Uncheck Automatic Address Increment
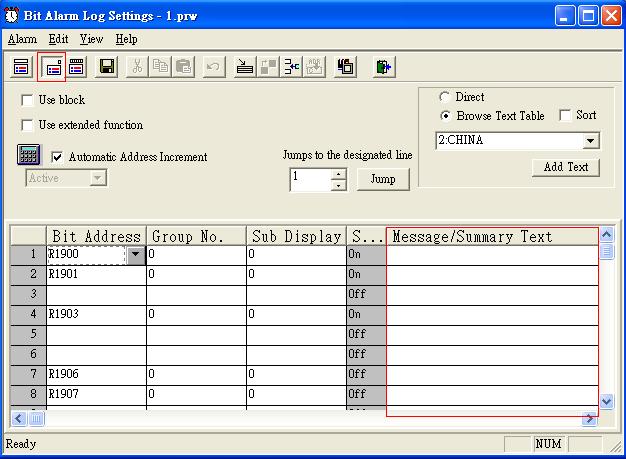 click(57, 157)
